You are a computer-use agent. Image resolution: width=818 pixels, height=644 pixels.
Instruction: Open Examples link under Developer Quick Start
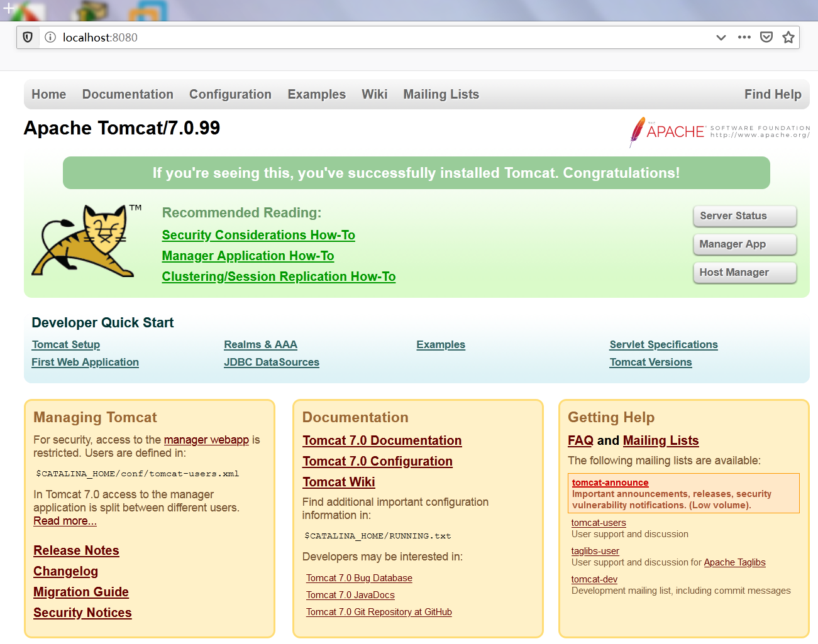point(441,345)
